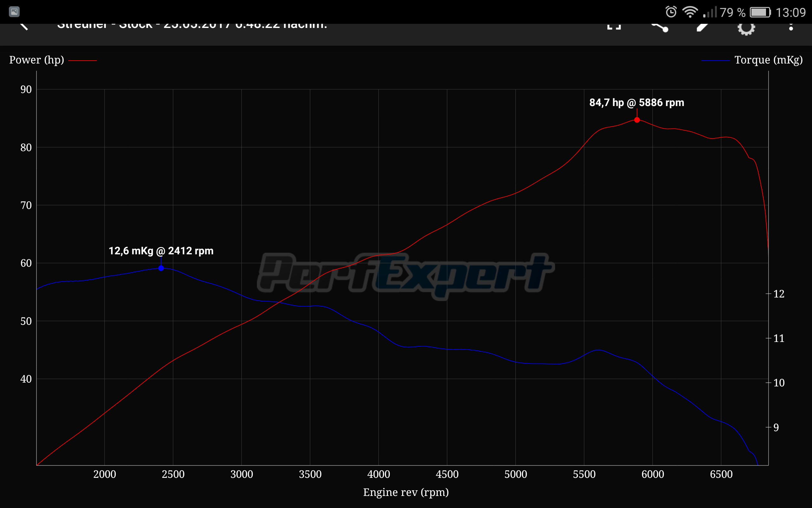Tap the Wi-Fi status icon
This screenshot has width=812, height=508.
pos(690,12)
